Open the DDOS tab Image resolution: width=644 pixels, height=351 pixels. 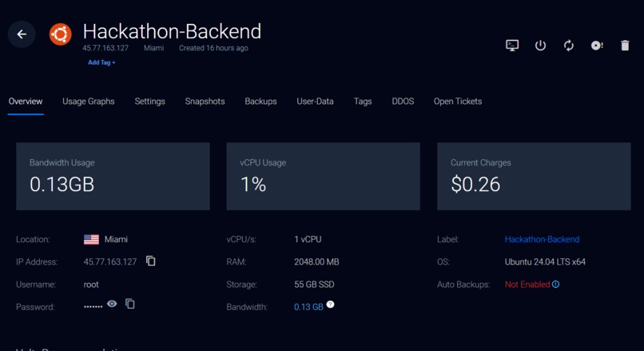403,102
